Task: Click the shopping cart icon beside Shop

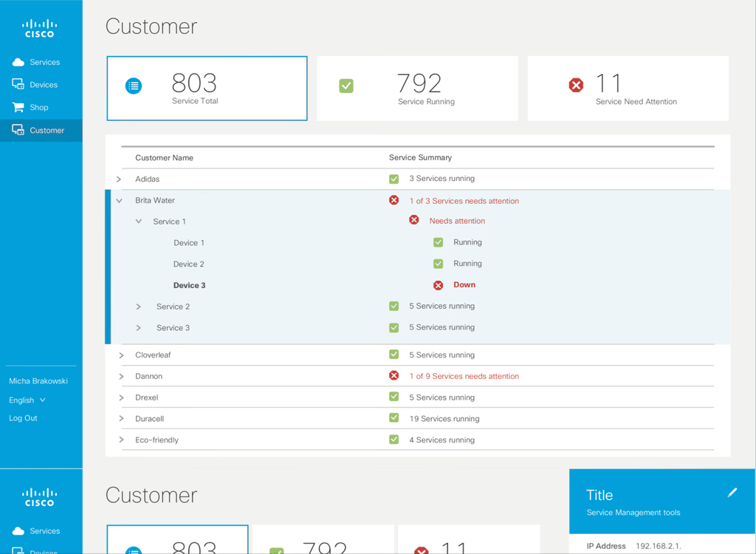Action: pos(18,107)
